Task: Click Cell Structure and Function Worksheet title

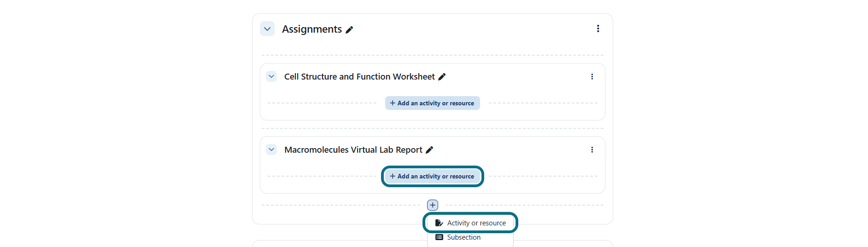Action: click(359, 77)
